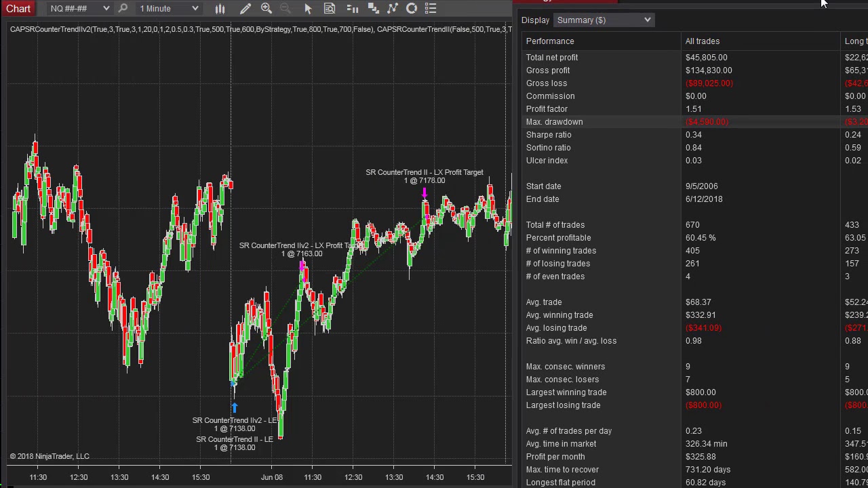Click Ratio avg. win / avg. loss label
Screen dimensions: 868x488
point(571,341)
